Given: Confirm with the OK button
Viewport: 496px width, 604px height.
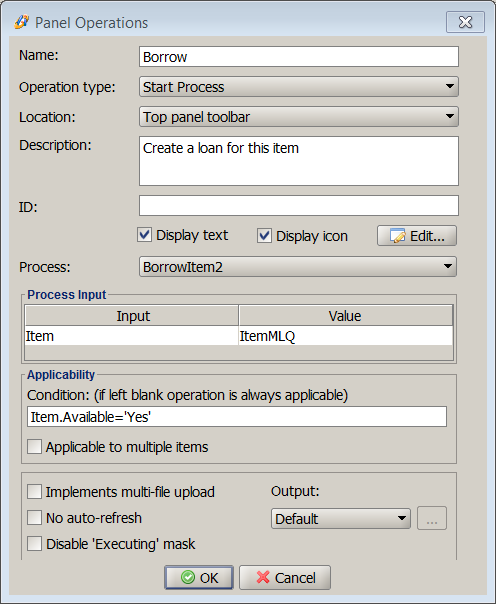Looking at the screenshot, I should click(x=199, y=577).
